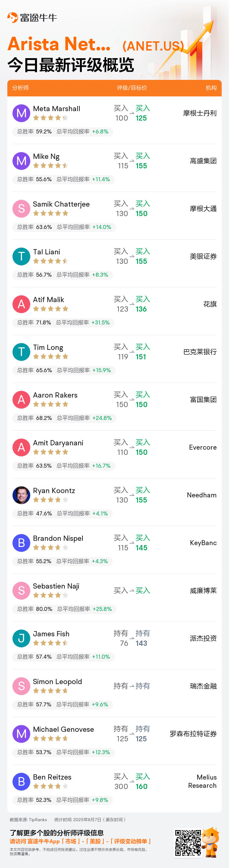
Task: Click Brandon Nispel's blue avatar icon
Action: click(x=21, y=543)
